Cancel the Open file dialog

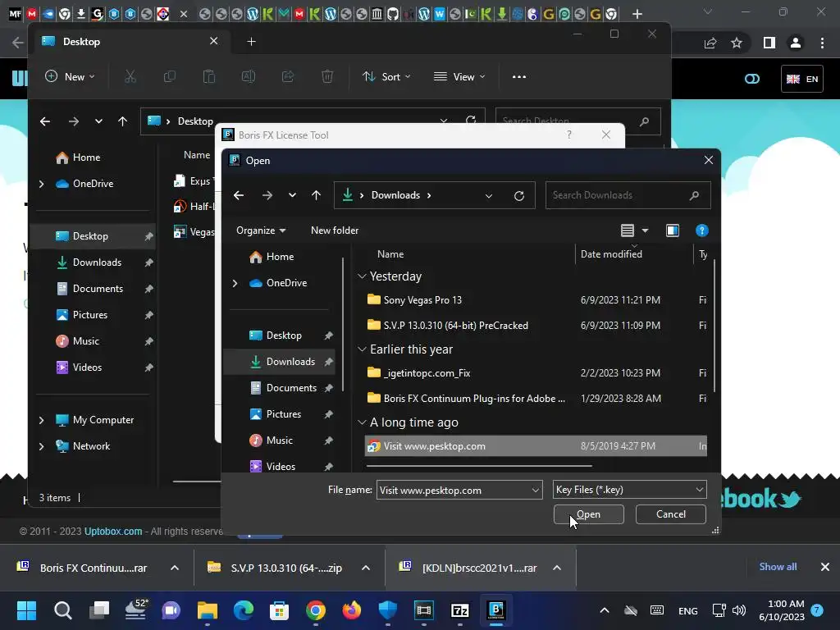tap(671, 514)
